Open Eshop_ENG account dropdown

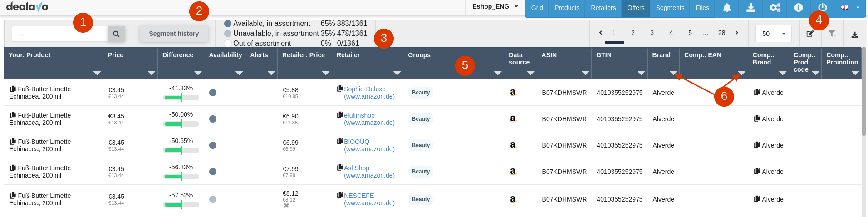coord(495,7)
